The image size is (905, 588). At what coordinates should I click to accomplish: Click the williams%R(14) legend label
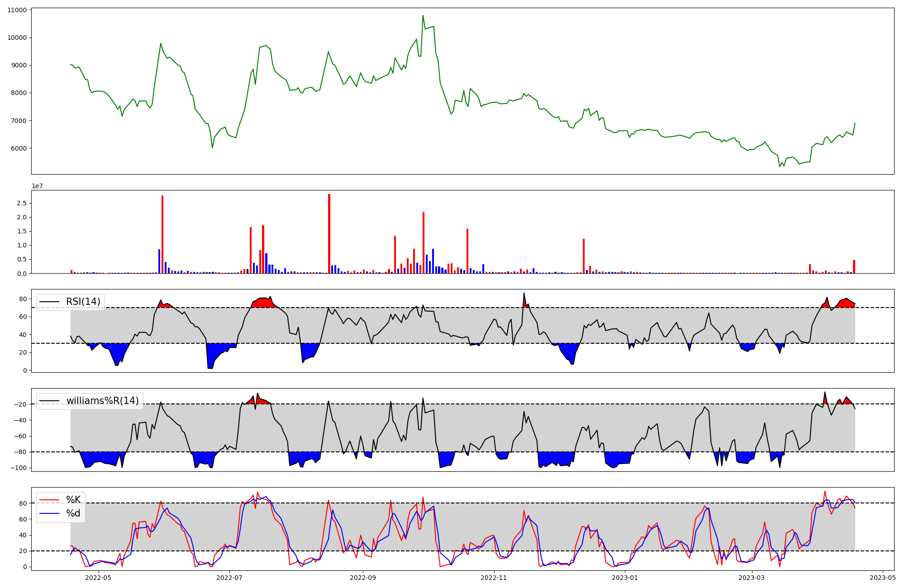pos(102,401)
